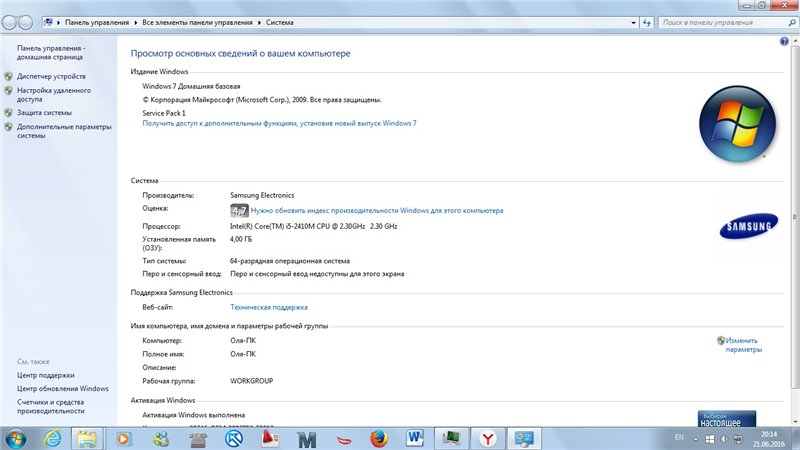Image resolution: width=800 pixels, height=450 pixels.
Task: Select the Система breadcrumb item
Action: click(280, 22)
